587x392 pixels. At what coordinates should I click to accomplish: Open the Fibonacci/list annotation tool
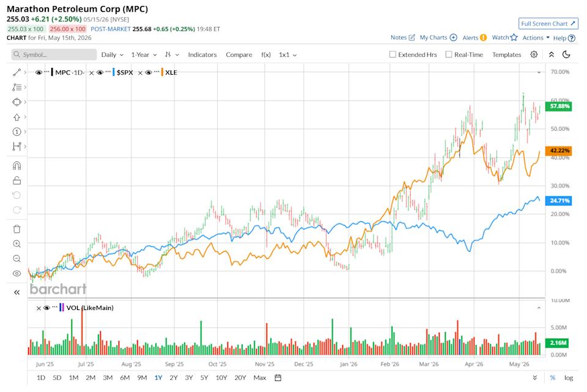pos(17,87)
